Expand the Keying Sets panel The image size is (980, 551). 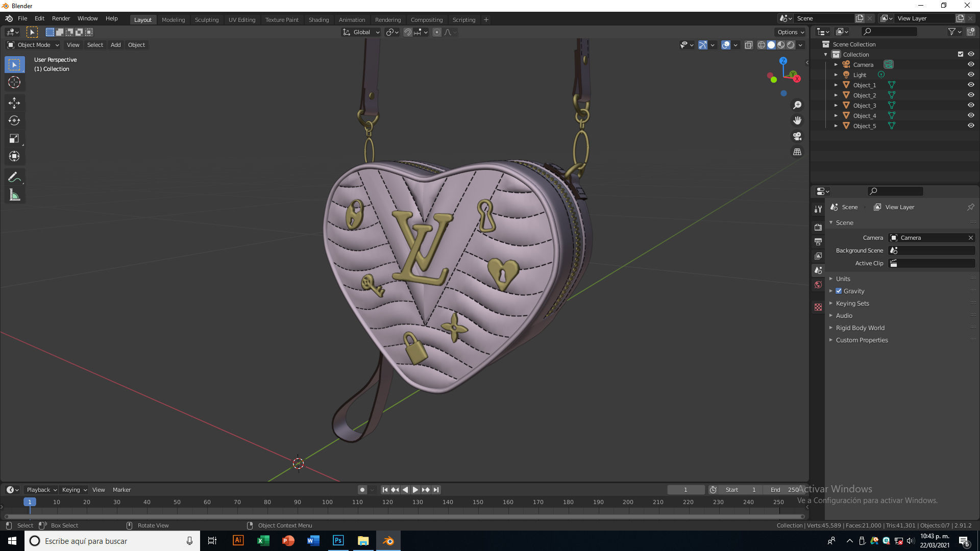(852, 303)
